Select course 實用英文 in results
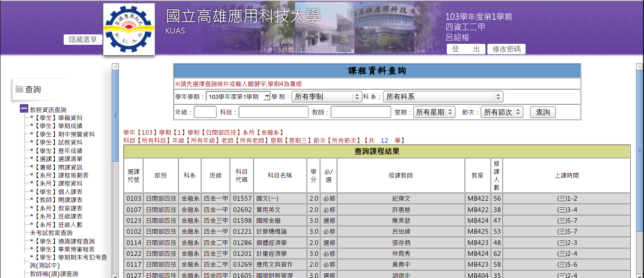This screenshot has height=278, width=644. pos(268,210)
